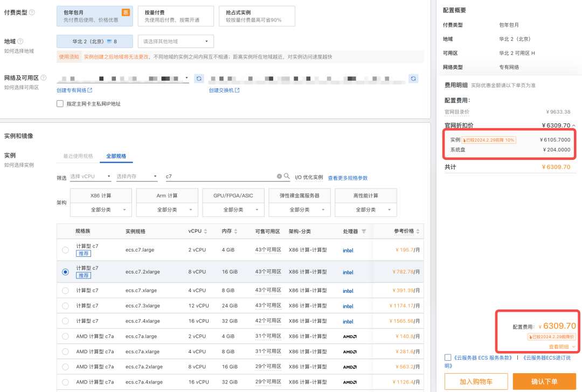Clear the c7 search text
This screenshot has height=392, width=582.
click(x=279, y=176)
